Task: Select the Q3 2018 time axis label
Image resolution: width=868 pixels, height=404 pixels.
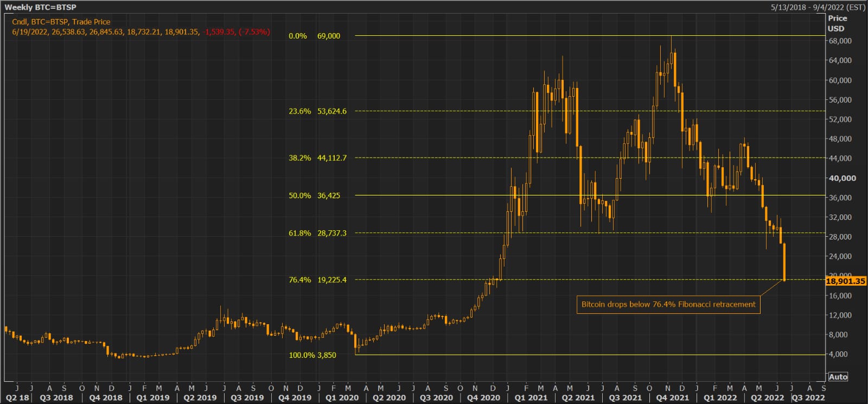Action: click(x=56, y=397)
